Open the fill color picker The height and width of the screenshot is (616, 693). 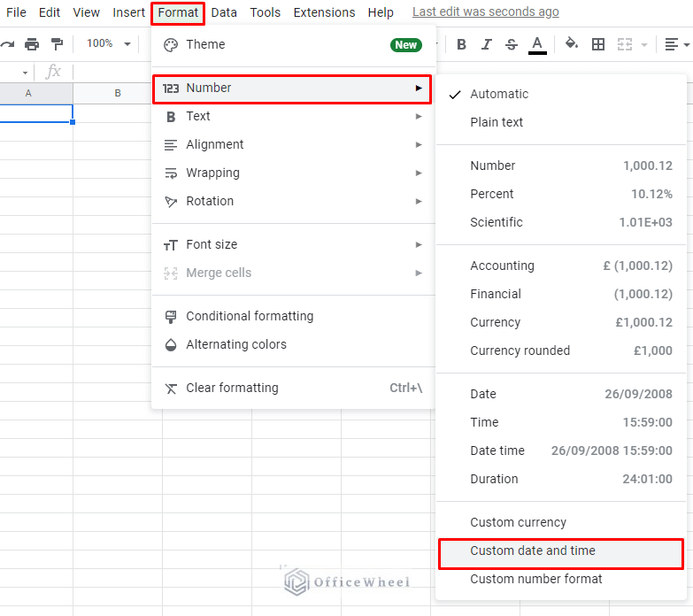(x=572, y=44)
